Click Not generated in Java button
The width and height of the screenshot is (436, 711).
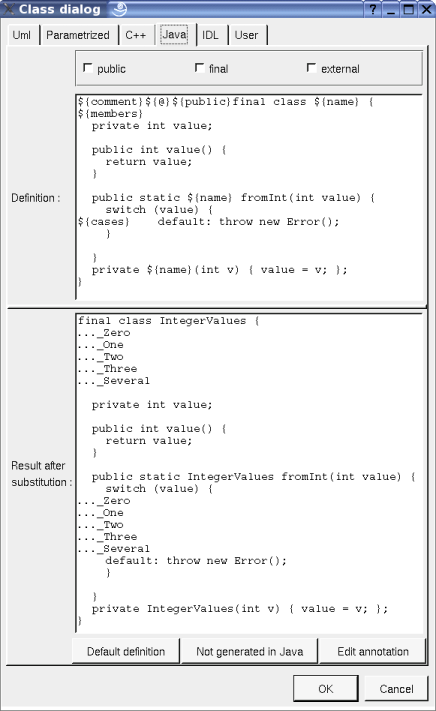click(x=250, y=652)
